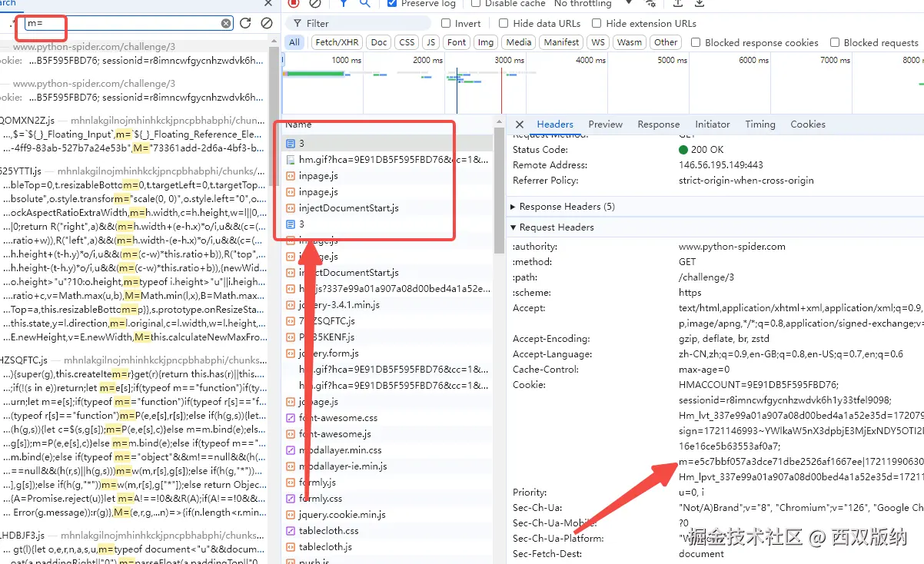
Task: Click the script icon beside modallayer-ie.min.js
Action: (x=291, y=466)
